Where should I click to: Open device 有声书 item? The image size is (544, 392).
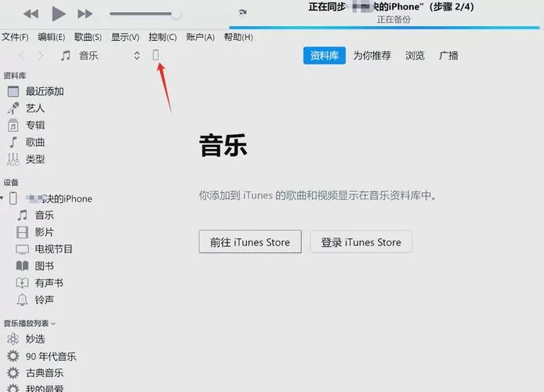(40, 283)
